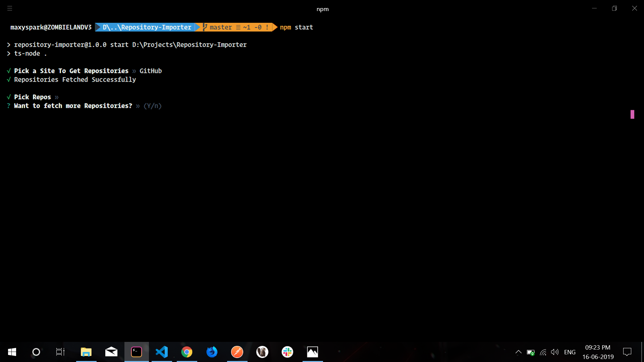Image resolution: width=644 pixels, height=362 pixels.
Task: Open the Windows Start menu
Action: (12, 352)
